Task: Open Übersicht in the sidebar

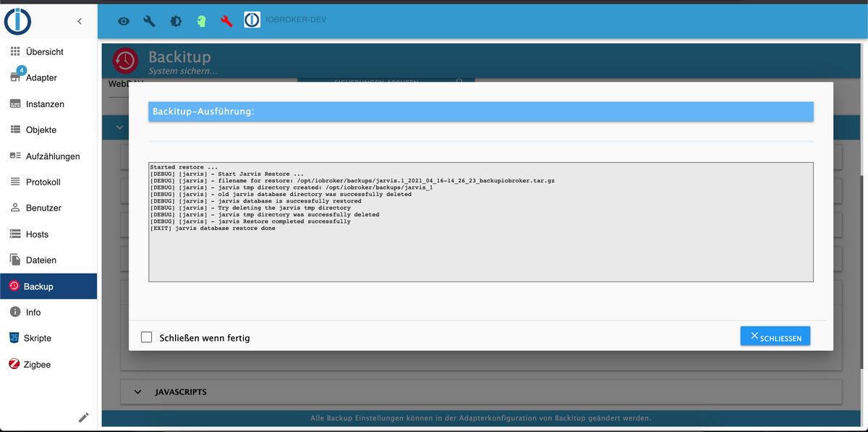Action: (x=48, y=52)
